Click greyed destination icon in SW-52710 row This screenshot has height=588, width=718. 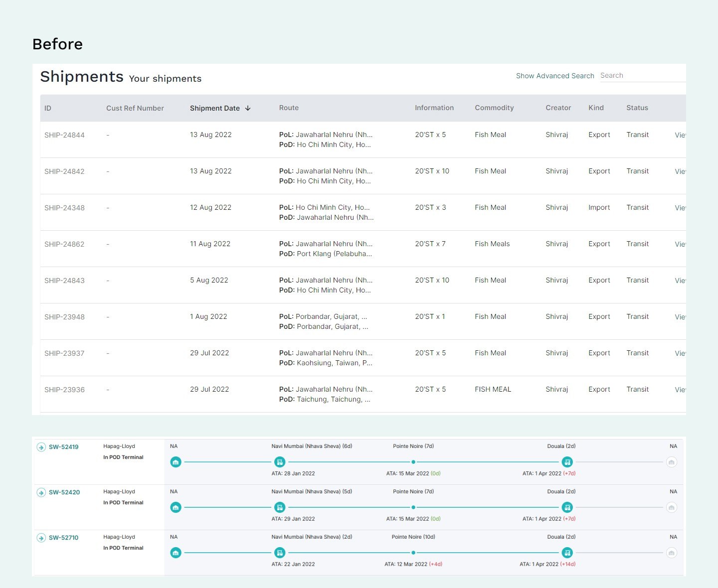pyautogui.click(x=672, y=553)
